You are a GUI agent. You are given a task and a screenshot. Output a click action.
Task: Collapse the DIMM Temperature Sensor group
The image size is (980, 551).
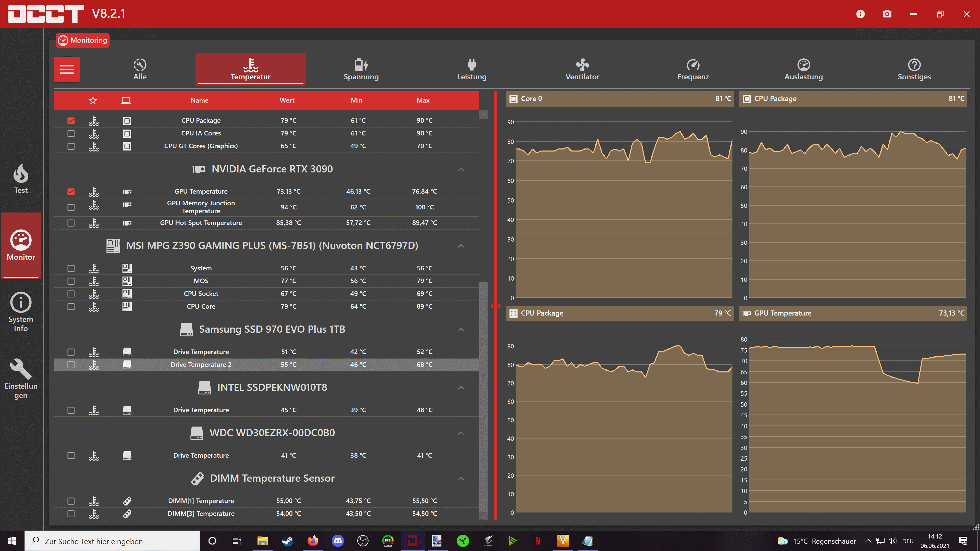pyautogui.click(x=461, y=478)
